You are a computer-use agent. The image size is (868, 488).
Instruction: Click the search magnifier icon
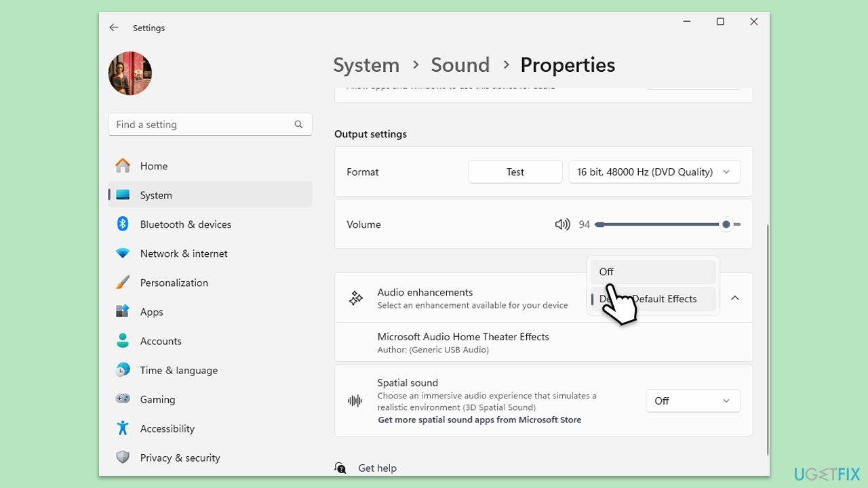click(x=298, y=125)
